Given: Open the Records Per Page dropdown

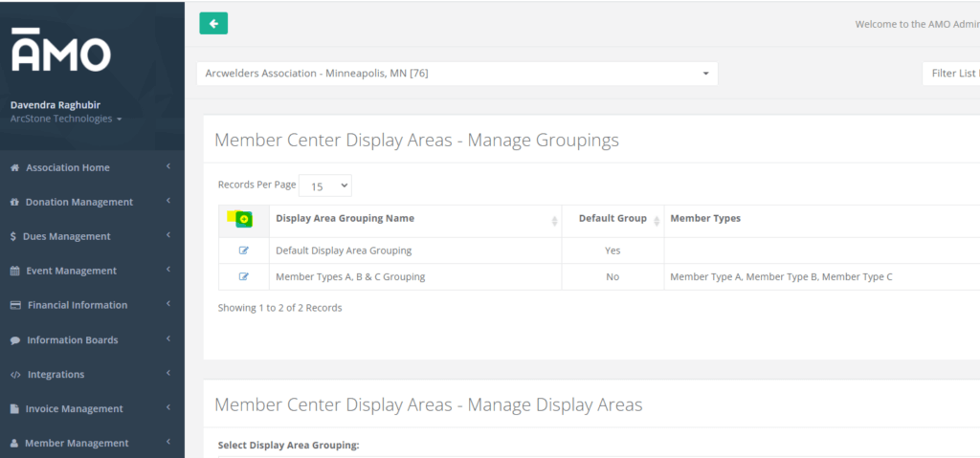Looking at the screenshot, I should click(x=325, y=185).
